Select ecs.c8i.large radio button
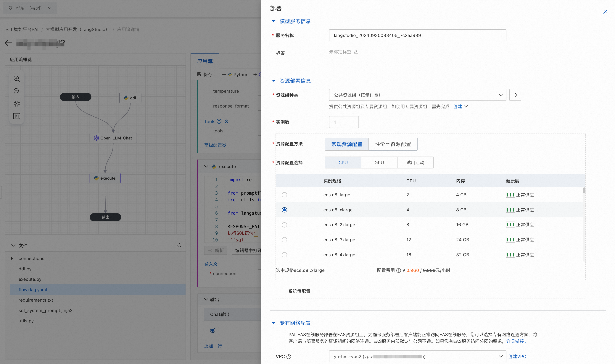 [284, 195]
